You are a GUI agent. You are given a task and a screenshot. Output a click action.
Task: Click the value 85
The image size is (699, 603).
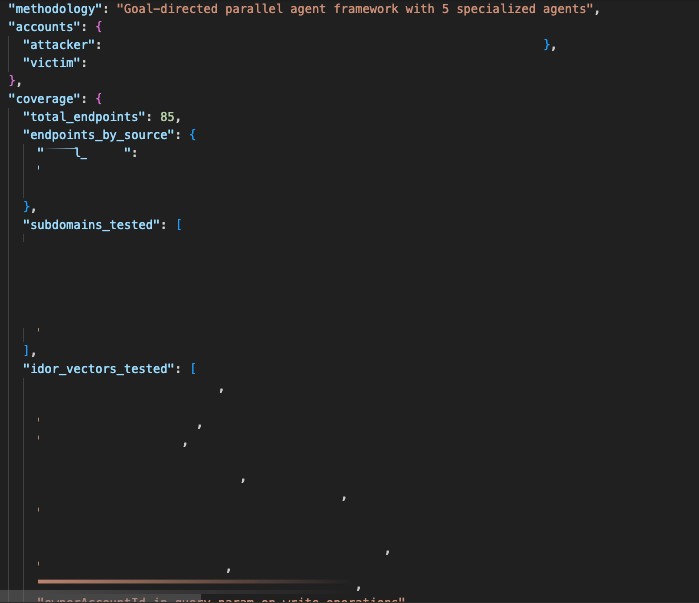[167, 117]
